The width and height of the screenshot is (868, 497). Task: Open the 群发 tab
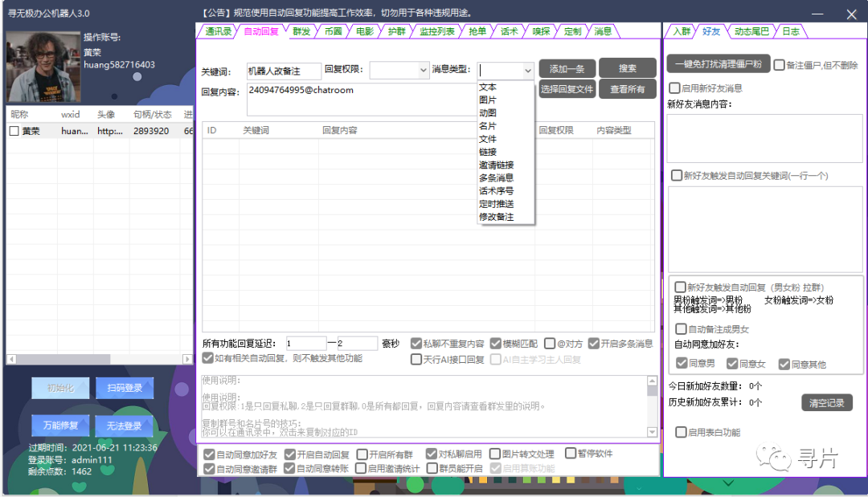[300, 31]
